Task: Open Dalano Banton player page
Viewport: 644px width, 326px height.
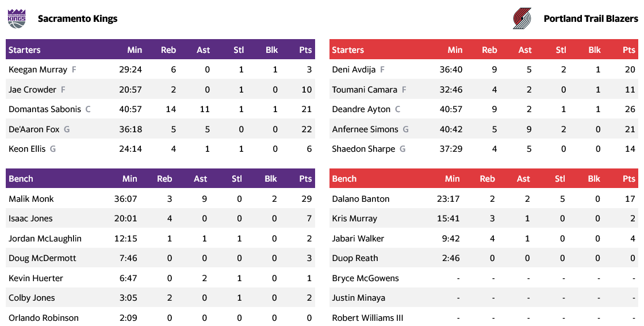Action: click(361, 199)
